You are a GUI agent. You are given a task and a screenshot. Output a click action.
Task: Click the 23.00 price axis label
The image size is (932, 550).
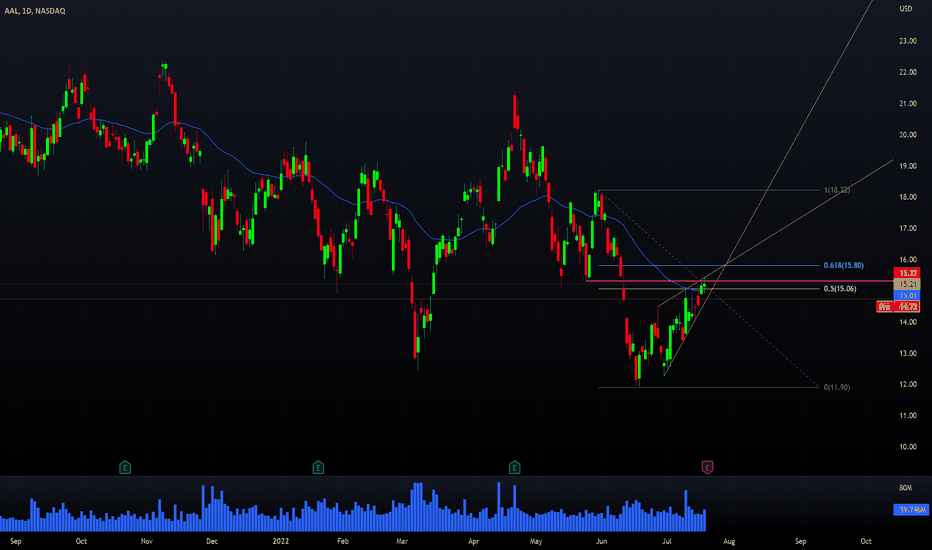pyautogui.click(x=908, y=41)
